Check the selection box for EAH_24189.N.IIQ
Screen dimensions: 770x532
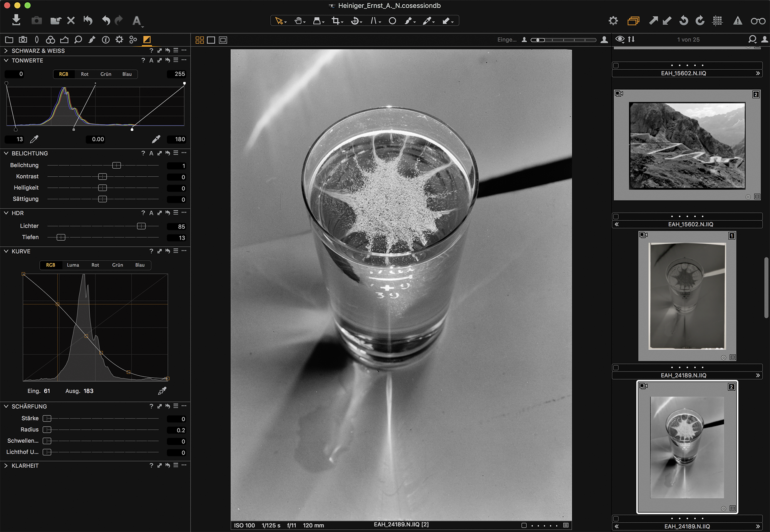coord(616,368)
